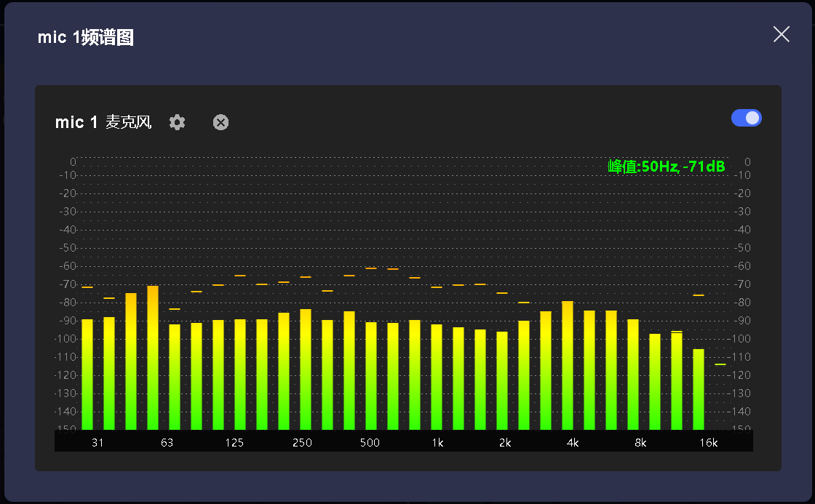Click the 63 frequency axis label
The height and width of the screenshot is (504, 815).
coord(167,443)
